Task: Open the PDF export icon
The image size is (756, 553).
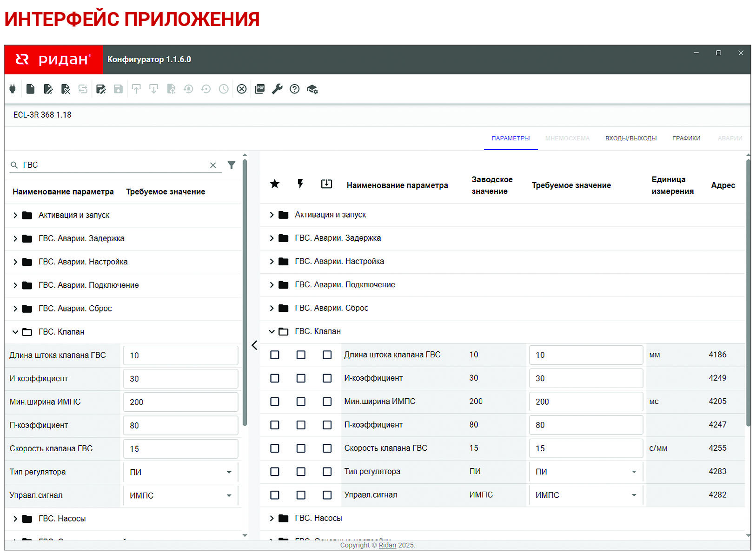Action: (259, 89)
